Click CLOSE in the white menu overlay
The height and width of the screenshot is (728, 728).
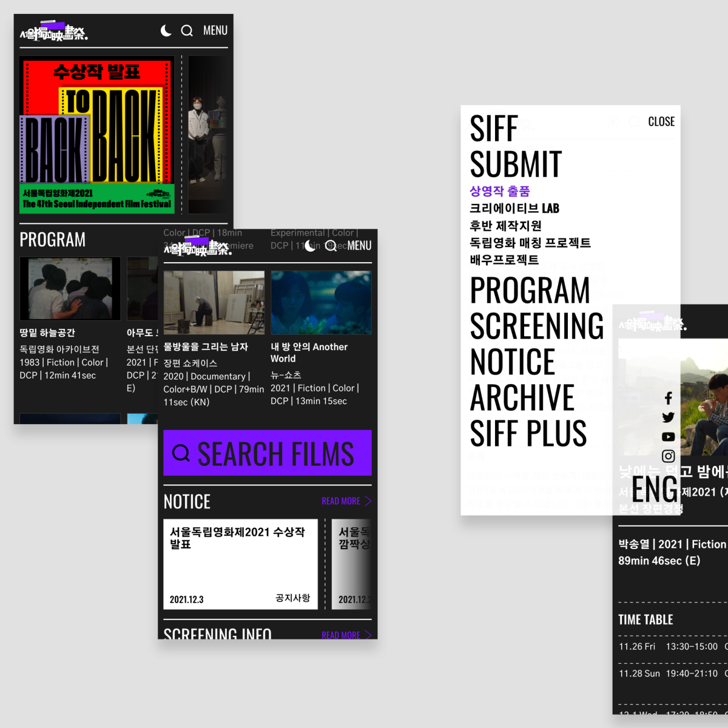pyautogui.click(x=661, y=121)
